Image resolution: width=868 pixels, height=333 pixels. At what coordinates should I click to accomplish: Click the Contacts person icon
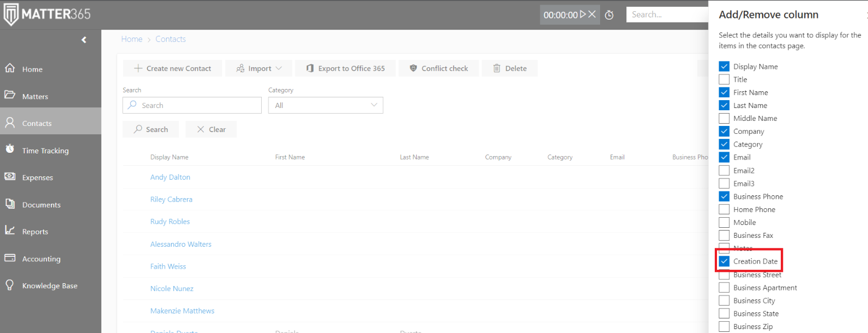coord(10,123)
